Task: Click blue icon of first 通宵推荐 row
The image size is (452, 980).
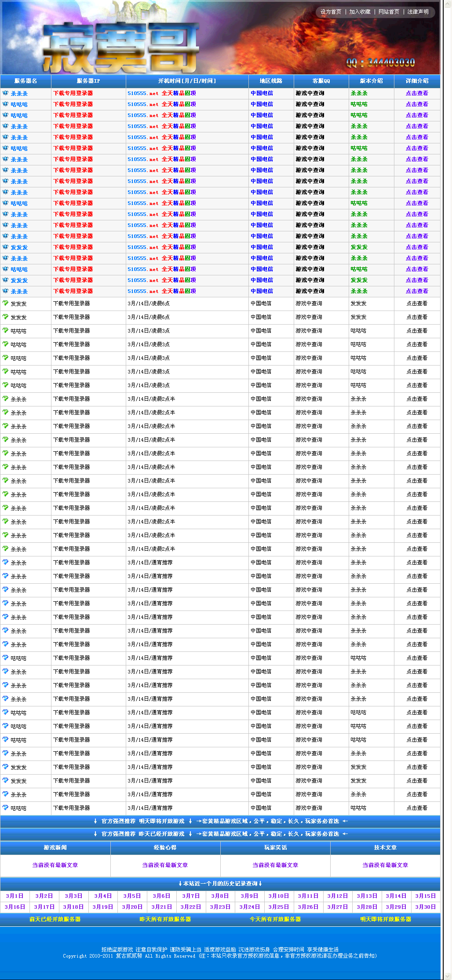Action: click(x=5, y=563)
